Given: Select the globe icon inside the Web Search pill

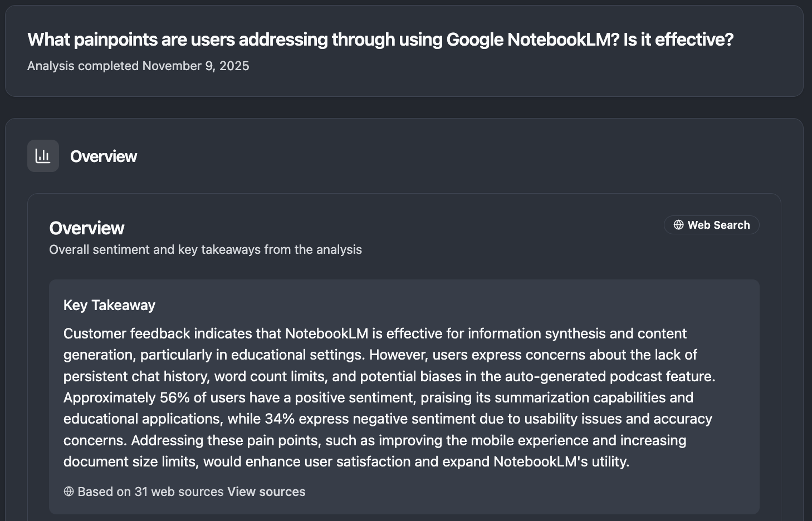Looking at the screenshot, I should 678,225.
